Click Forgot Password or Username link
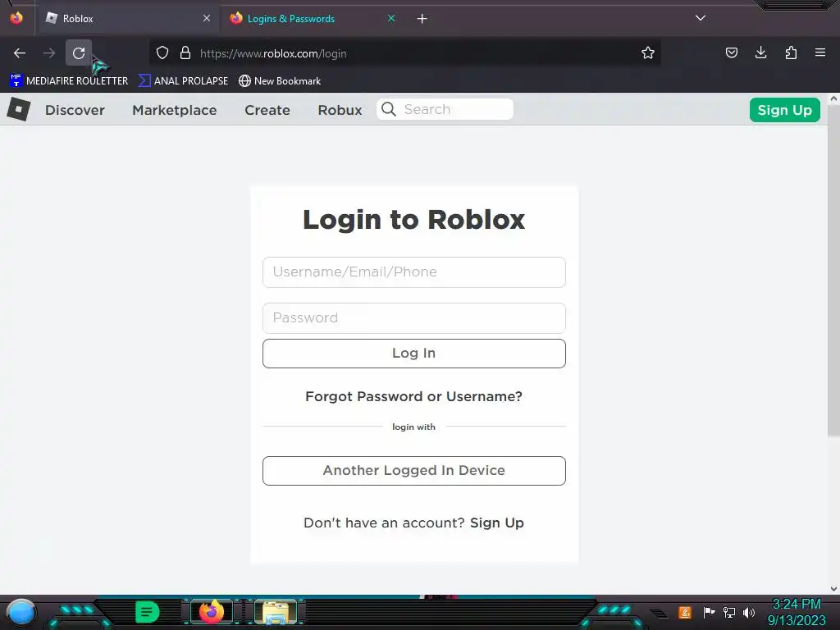 coord(413,396)
